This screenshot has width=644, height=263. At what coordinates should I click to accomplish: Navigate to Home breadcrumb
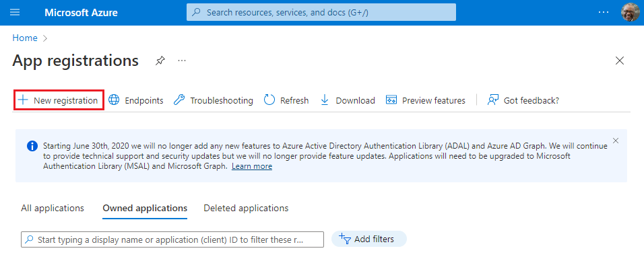click(x=25, y=38)
